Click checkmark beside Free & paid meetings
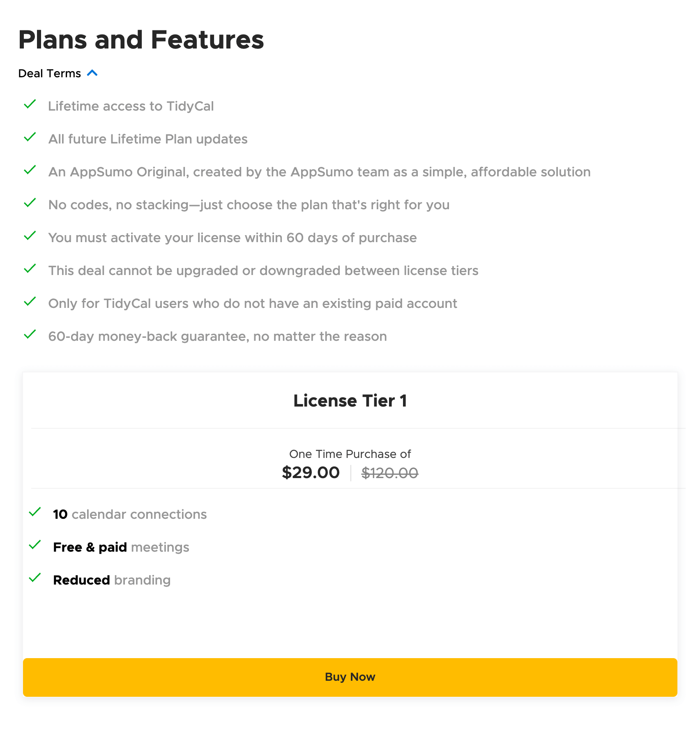Image resolution: width=700 pixels, height=735 pixels. pos(35,545)
